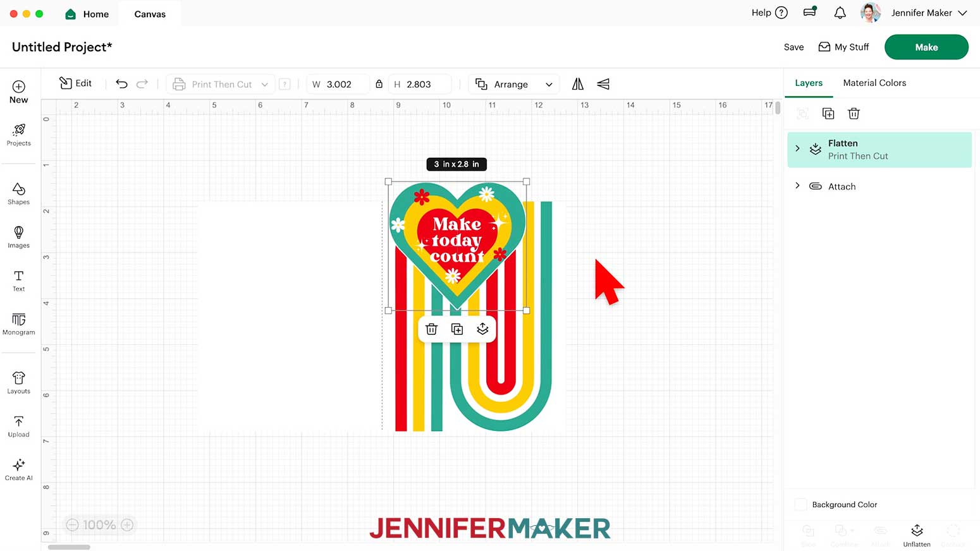Click the New project plus icon
Screen dimensions: 980x551
pos(18,87)
